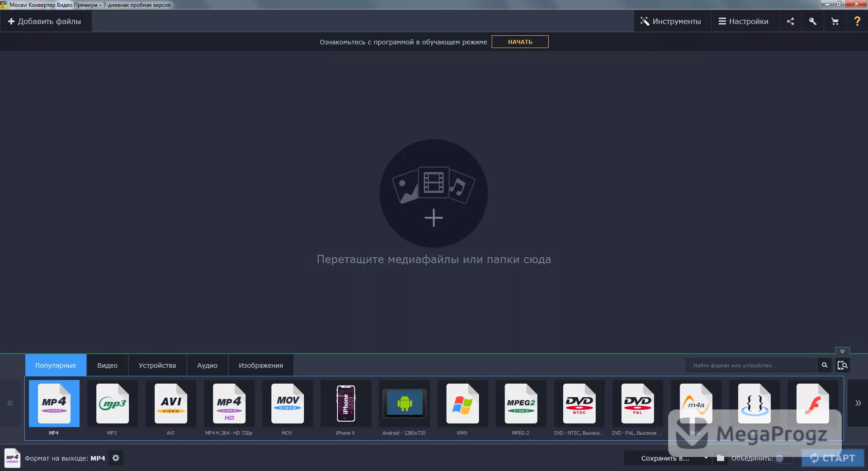Select the iPhone X device preset

pos(346,404)
